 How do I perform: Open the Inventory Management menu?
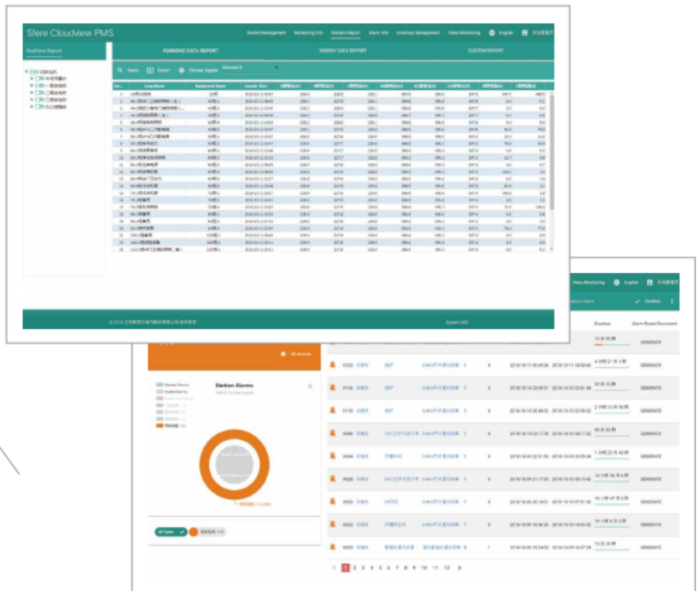(418, 33)
